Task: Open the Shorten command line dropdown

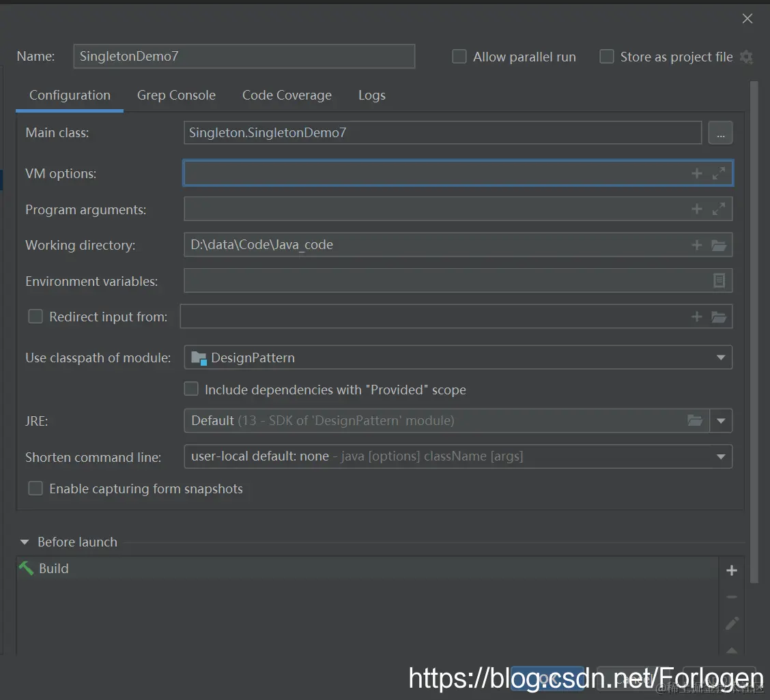Action: [720, 456]
